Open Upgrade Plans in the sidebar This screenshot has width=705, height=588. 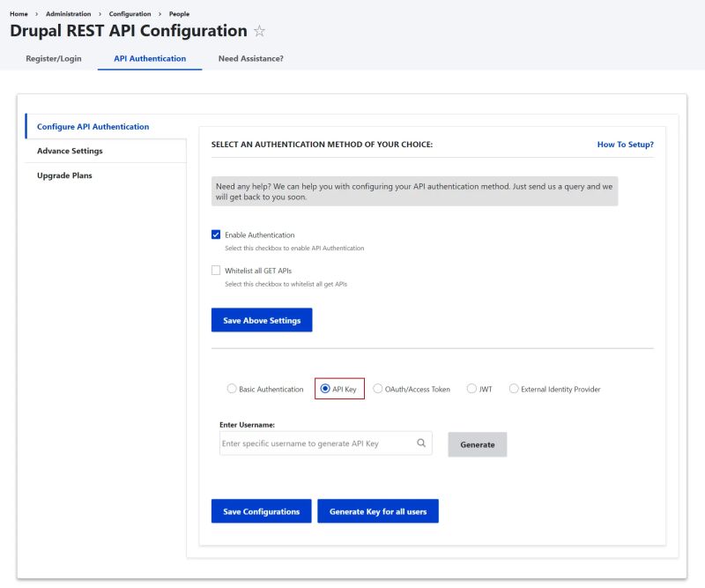pyautogui.click(x=64, y=175)
